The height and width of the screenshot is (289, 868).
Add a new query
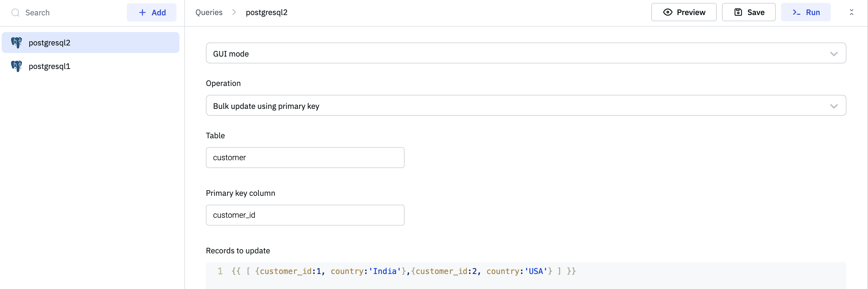152,13
